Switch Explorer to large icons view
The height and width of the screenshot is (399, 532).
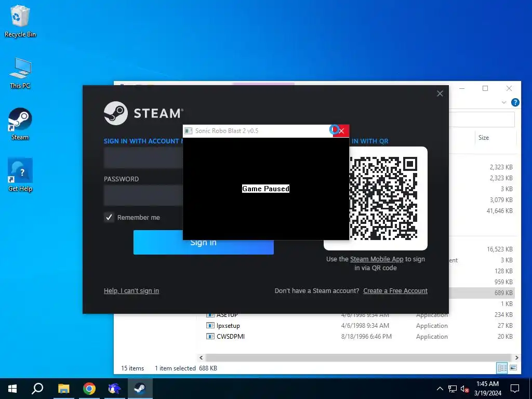pyautogui.click(x=513, y=368)
